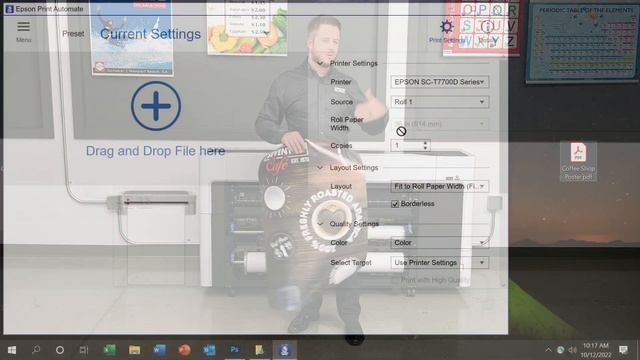Open the Select Target dropdown

pos(440,263)
